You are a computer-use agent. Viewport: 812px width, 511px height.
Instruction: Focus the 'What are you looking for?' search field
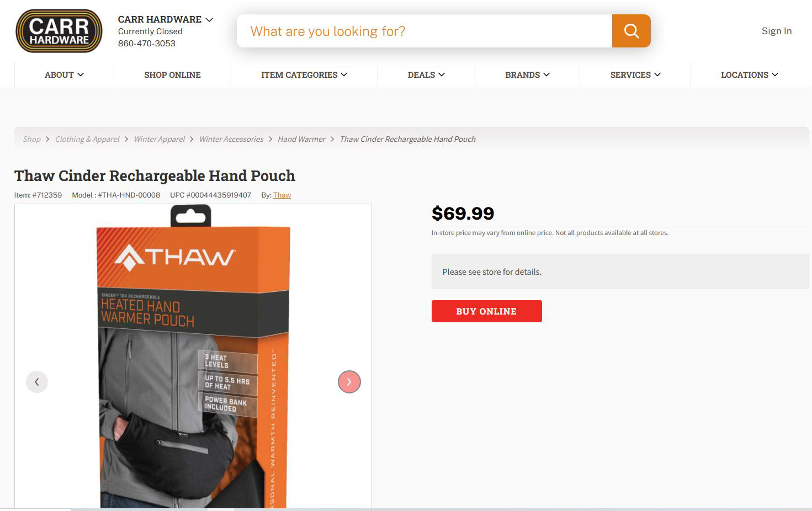click(424, 31)
